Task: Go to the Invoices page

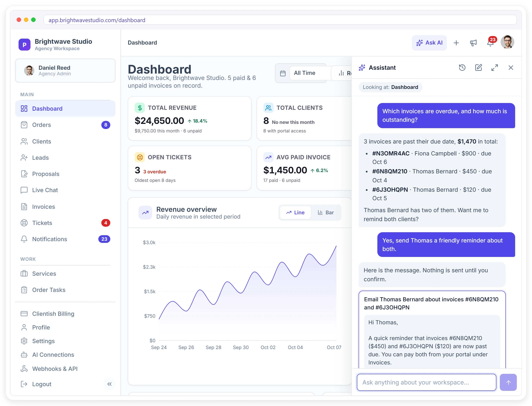Action: pyautogui.click(x=65, y=207)
